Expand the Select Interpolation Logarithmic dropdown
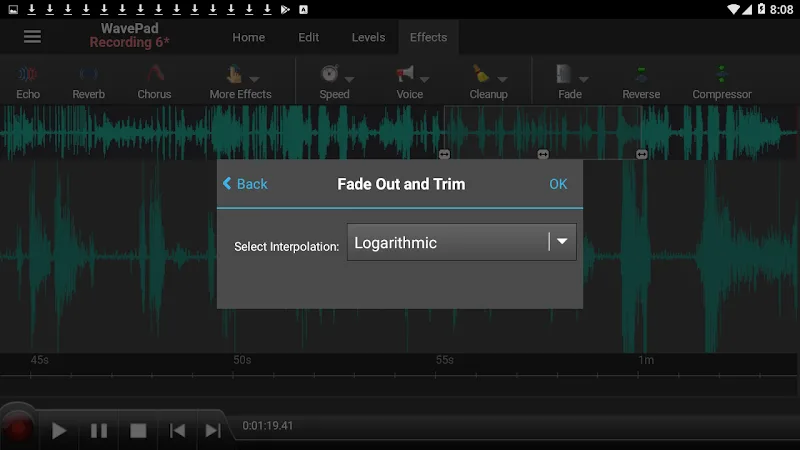The image size is (800, 450). [x=461, y=242]
